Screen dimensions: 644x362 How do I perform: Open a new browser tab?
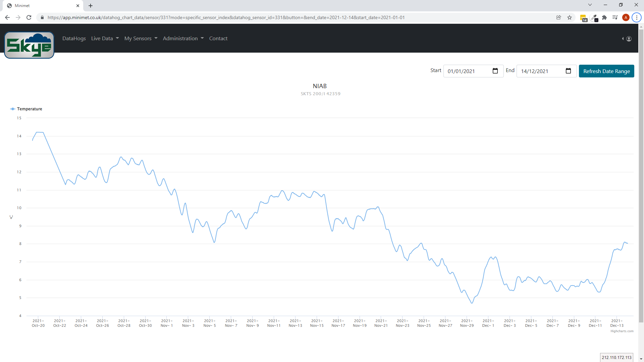91,6
